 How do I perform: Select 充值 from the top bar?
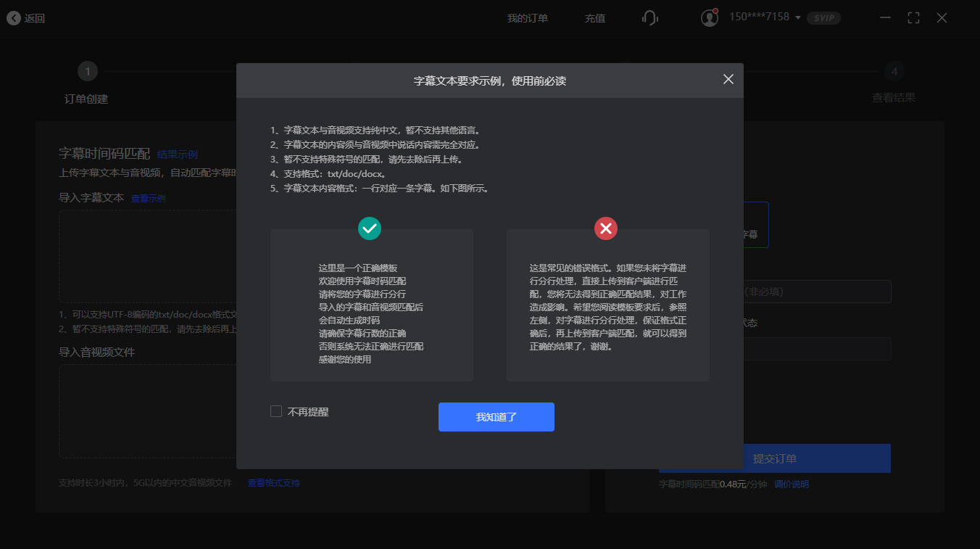click(x=595, y=18)
